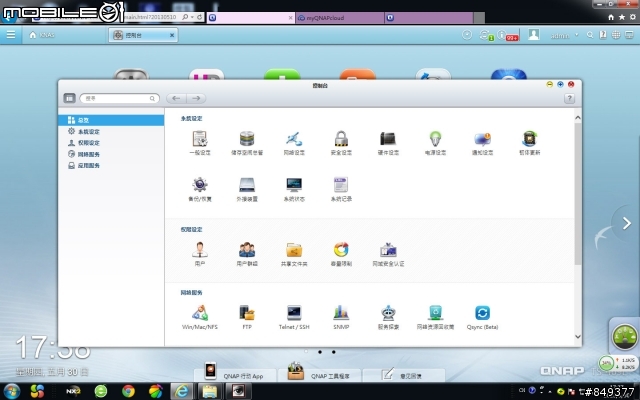This screenshot has height=400, width=640.
Task: Open External Device (外接装置) drive icon
Action: pos(247,185)
